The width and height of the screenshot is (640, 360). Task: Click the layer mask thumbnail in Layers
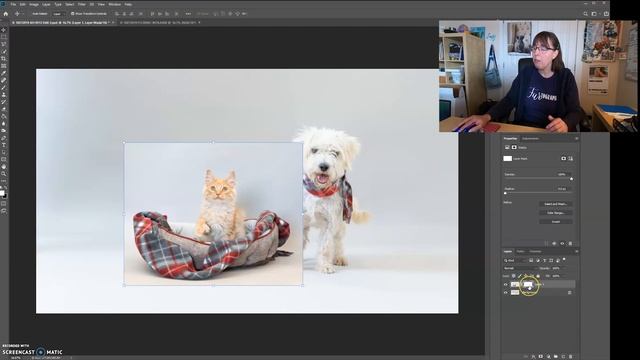point(528,284)
